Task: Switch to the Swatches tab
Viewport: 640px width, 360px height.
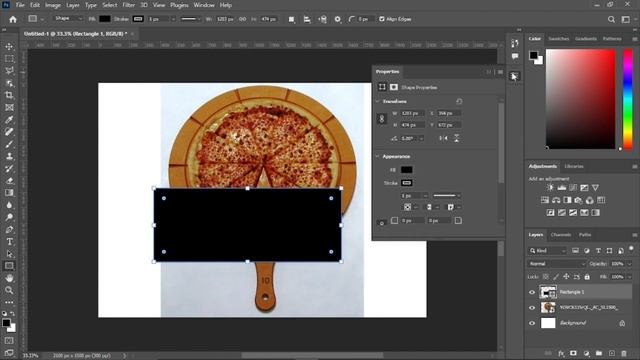Action: [558, 39]
